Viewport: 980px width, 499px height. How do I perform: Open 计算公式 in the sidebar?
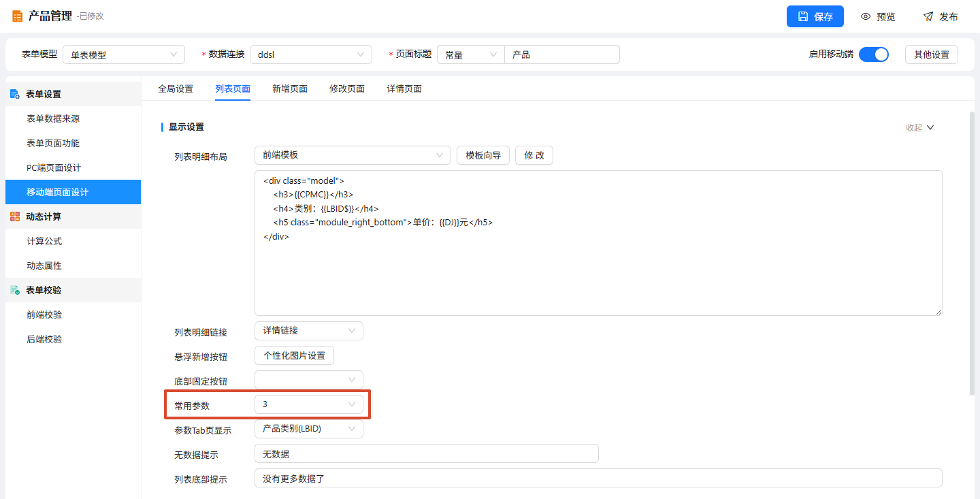[x=73, y=241]
